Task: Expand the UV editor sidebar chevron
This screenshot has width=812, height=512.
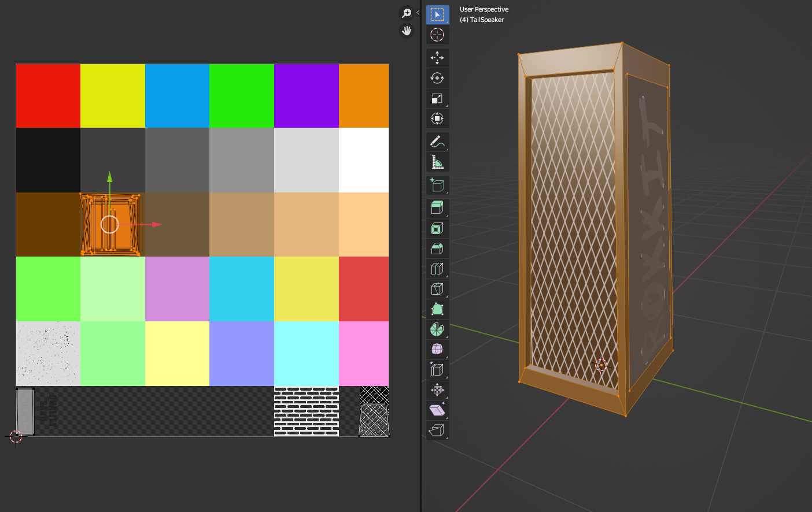Action: pos(418,12)
